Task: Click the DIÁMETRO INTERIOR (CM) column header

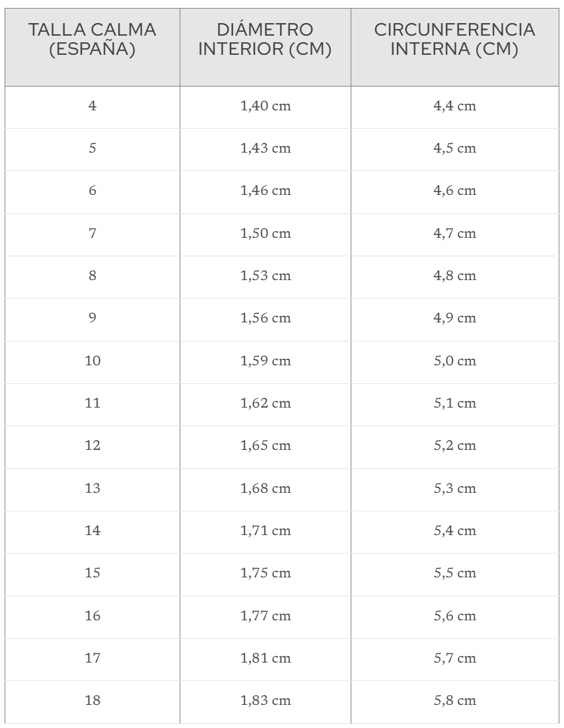Action: (265, 40)
